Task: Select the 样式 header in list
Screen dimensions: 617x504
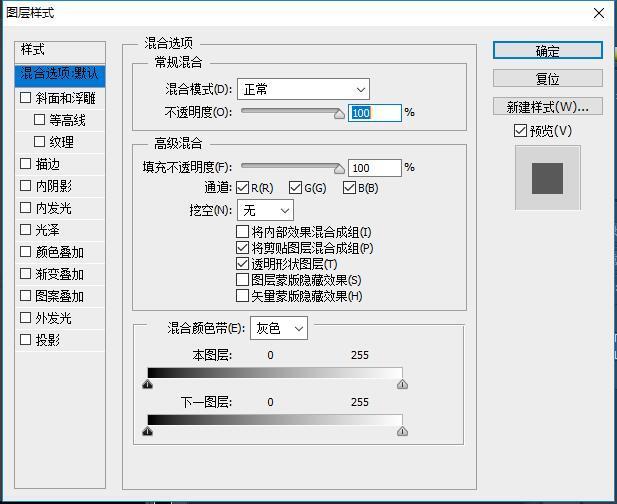Action: 60,51
